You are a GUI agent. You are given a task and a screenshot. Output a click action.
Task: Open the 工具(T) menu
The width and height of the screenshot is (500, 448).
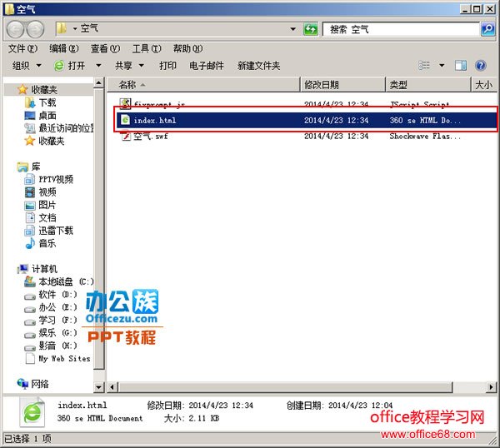click(147, 48)
